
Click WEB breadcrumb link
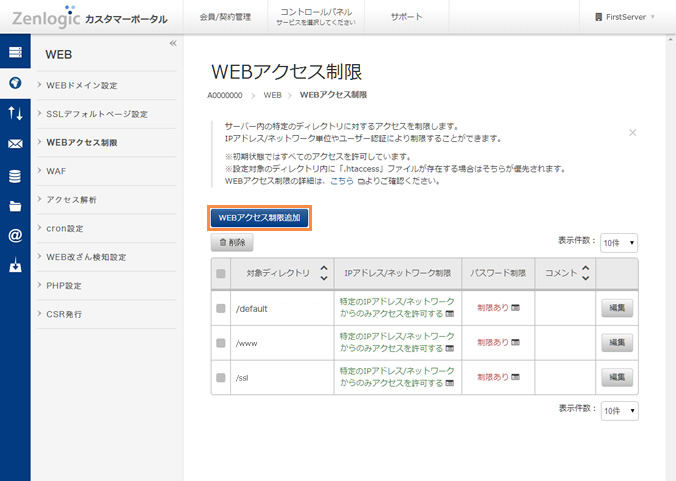click(x=272, y=95)
